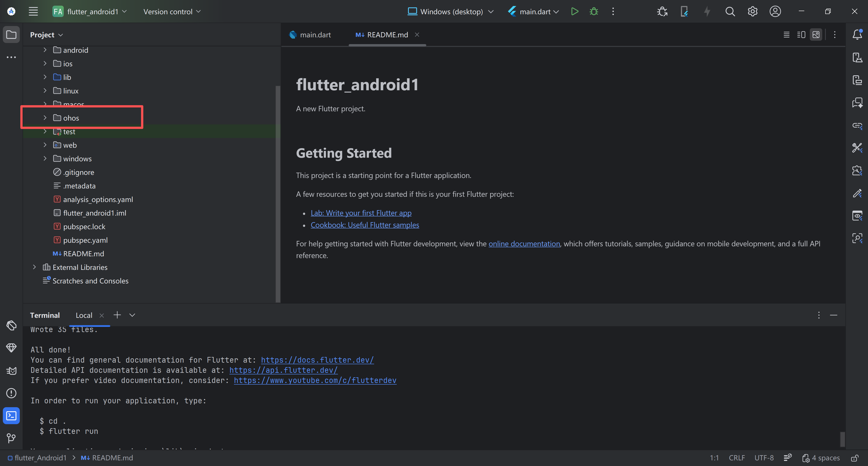This screenshot has width=868, height=466.
Task: Open the Git tool window in the left sidebar
Action: coord(11,438)
